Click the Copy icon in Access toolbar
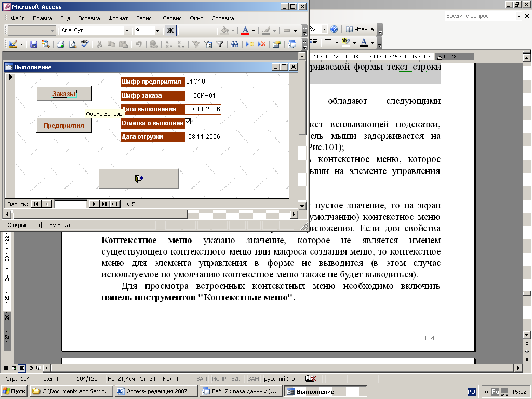Screen dimensions: 532x399 [x=111, y=44]
